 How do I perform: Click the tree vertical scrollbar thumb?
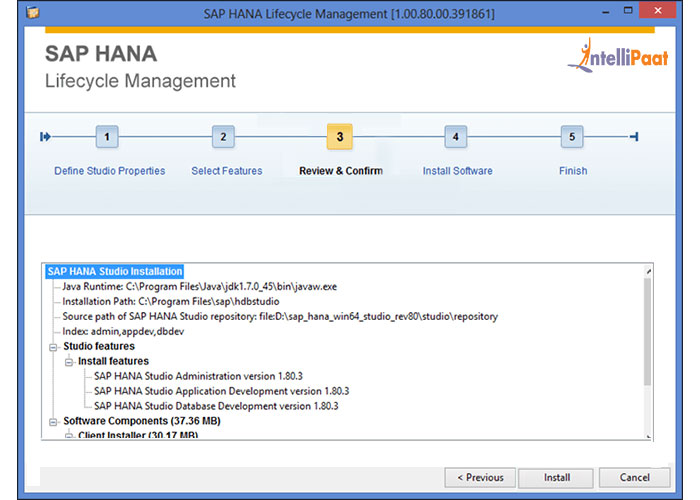(x=647, y=331)
